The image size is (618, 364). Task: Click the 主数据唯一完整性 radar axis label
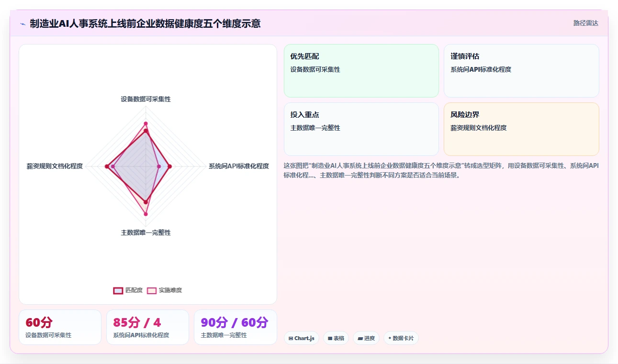click(146, 232)
